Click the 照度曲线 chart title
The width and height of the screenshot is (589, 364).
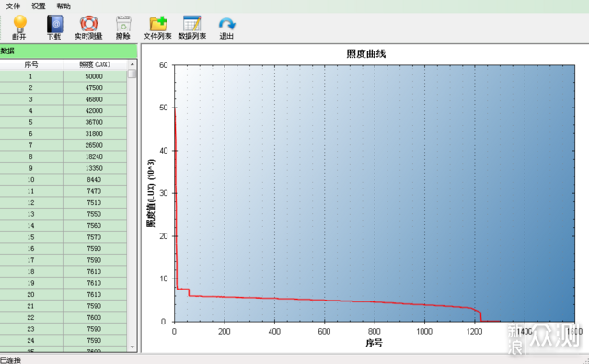pyautogui.click(x=366, y=53)
